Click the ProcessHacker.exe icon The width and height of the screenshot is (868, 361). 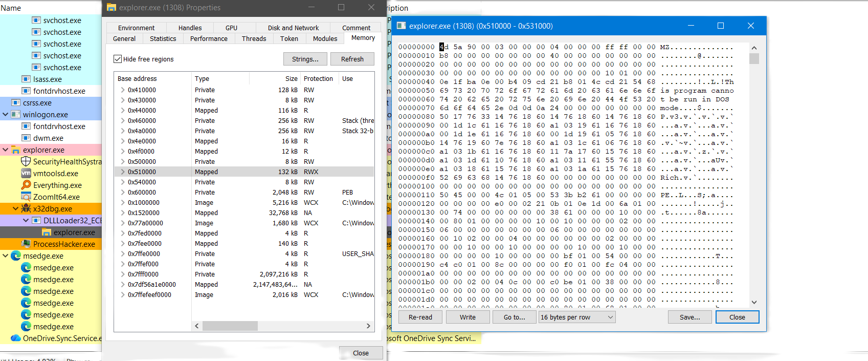click(x=26, y=244)
